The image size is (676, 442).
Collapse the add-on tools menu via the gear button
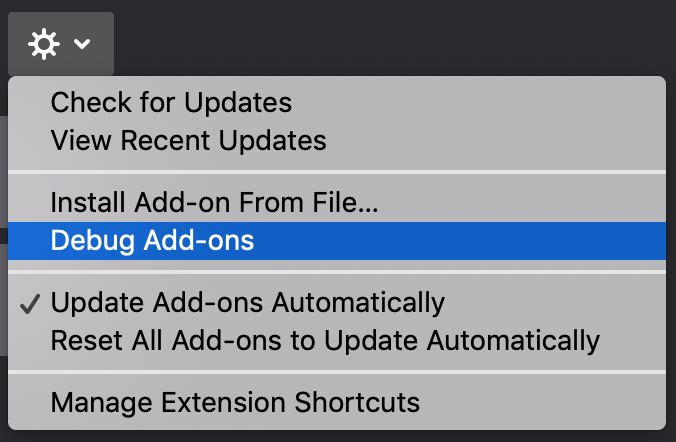61,44
